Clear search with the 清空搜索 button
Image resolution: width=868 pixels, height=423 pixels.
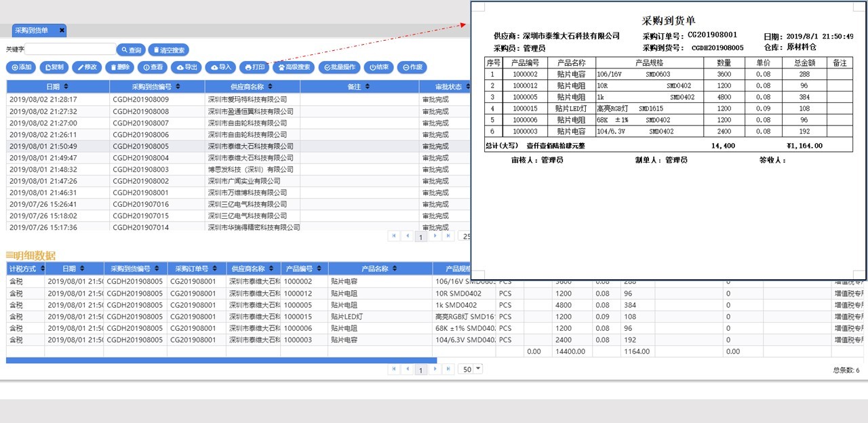point(168,49)
